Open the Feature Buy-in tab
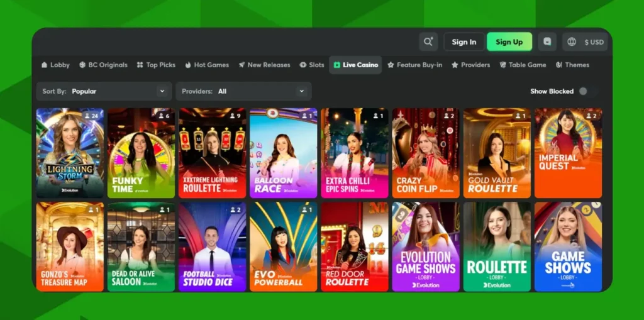 [x=415, y=65]
